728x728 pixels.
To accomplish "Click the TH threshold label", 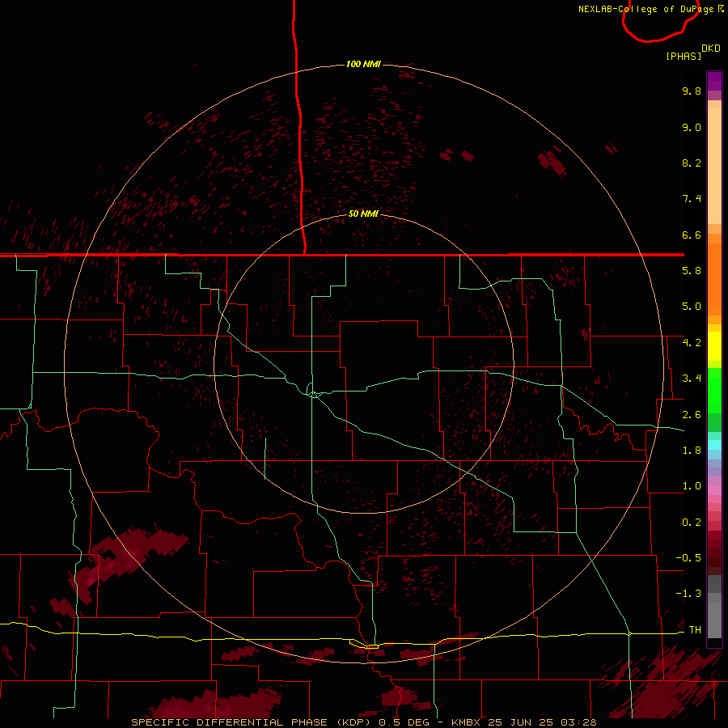I will 695,630.
